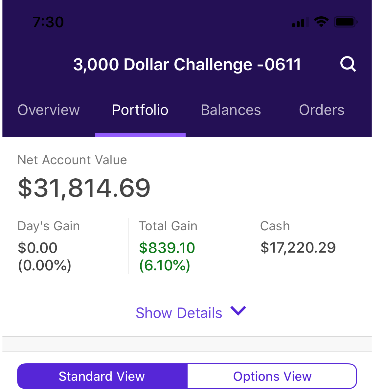Switch to Standard View
Viewport: 372px width, 390px height.
(x=102, y=376)
